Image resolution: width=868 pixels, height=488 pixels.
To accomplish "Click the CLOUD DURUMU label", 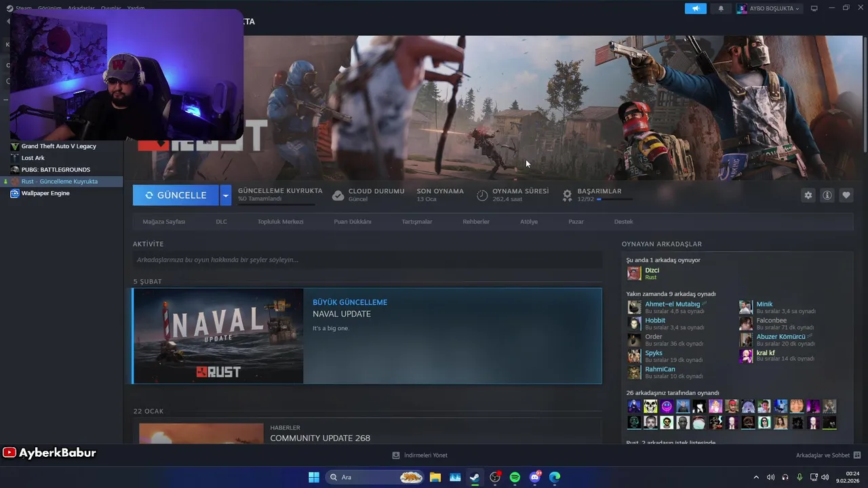I will 376,191.
